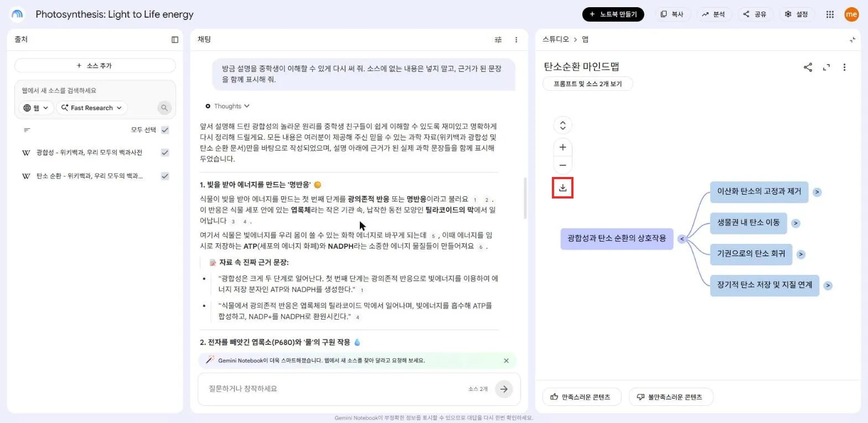The height and width of the screenshot is (423, 868).
Task: Open chat settings tune icon
Action: point(498,39)
